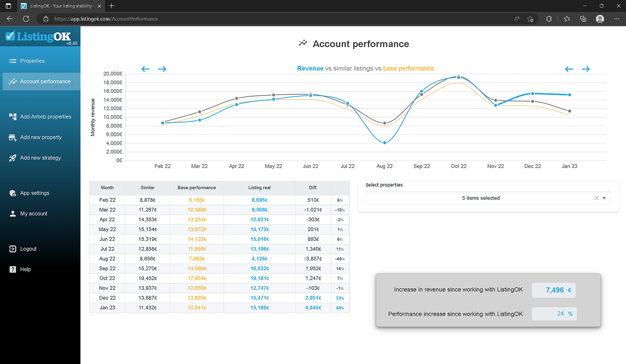Screen dimensions: 626x364
Task: Close the ListingOK browser tab
Action: coord(99,6)
